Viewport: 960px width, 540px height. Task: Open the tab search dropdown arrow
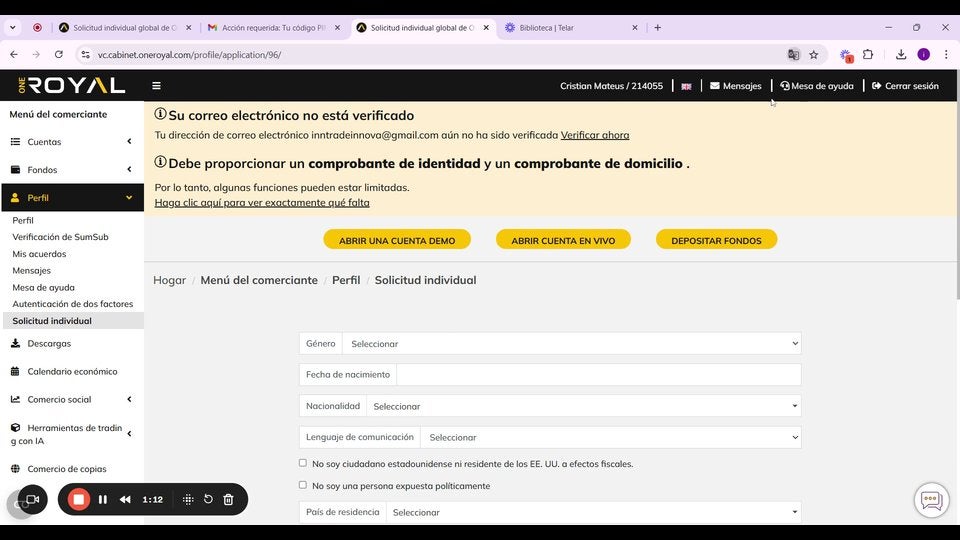[x=12, y=28]
